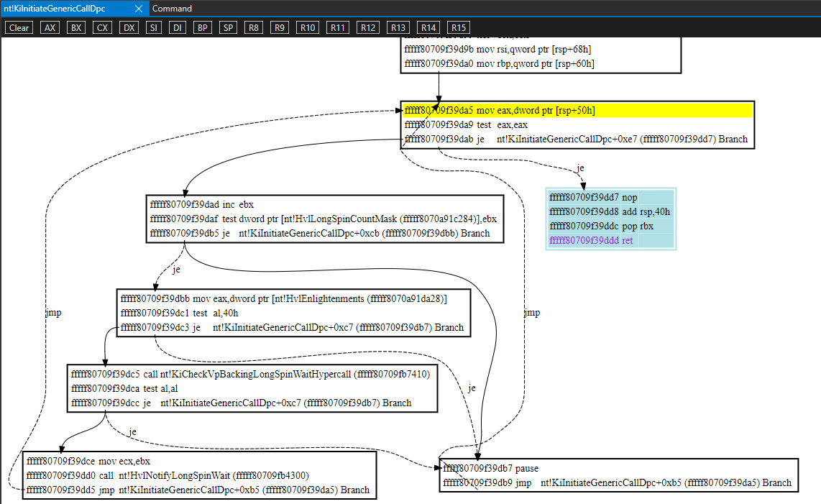Toggle BX register highlighting
This screenshot has height=504, width=821.
pyautogui.click(x=76, y=27)
